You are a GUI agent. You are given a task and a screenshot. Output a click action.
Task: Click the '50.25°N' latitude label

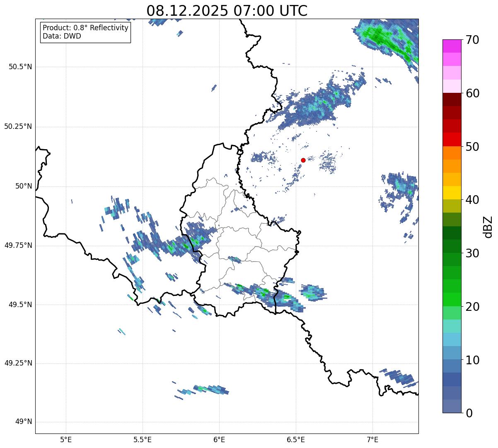point(18,126)
